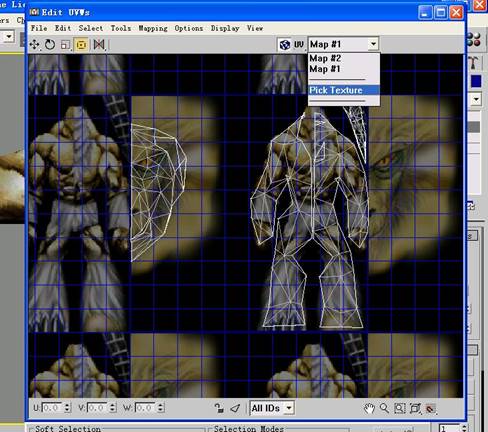Toggle the Lock Selected Vertices icon
The width and height of the screenshot is (488, 432).
(219, 408)
